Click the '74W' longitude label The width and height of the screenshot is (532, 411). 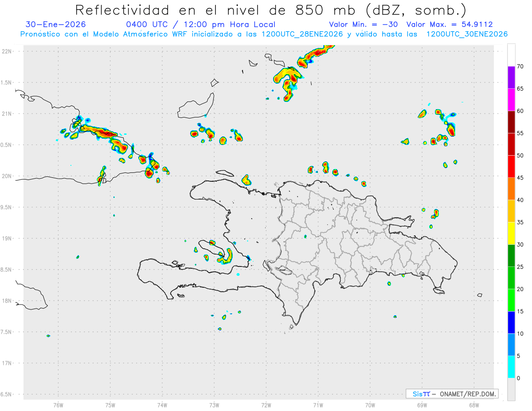[x=162, y=405]
